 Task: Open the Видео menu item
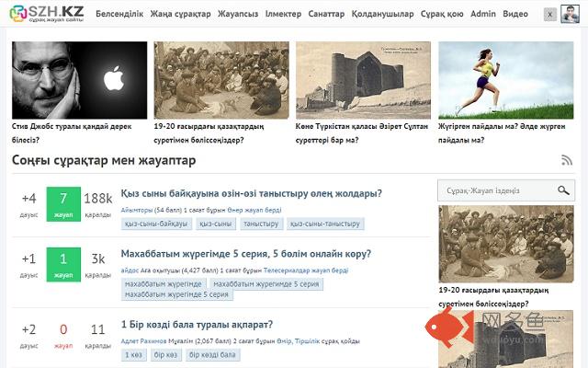tap(515, 14)
